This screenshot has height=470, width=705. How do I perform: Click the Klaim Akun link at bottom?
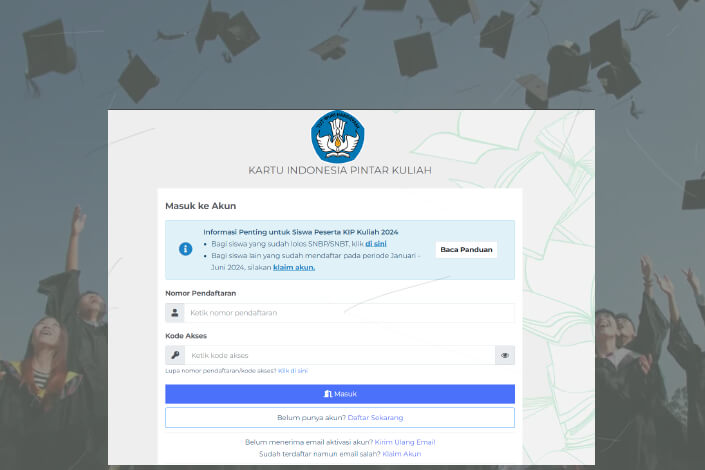coord(402,454)
